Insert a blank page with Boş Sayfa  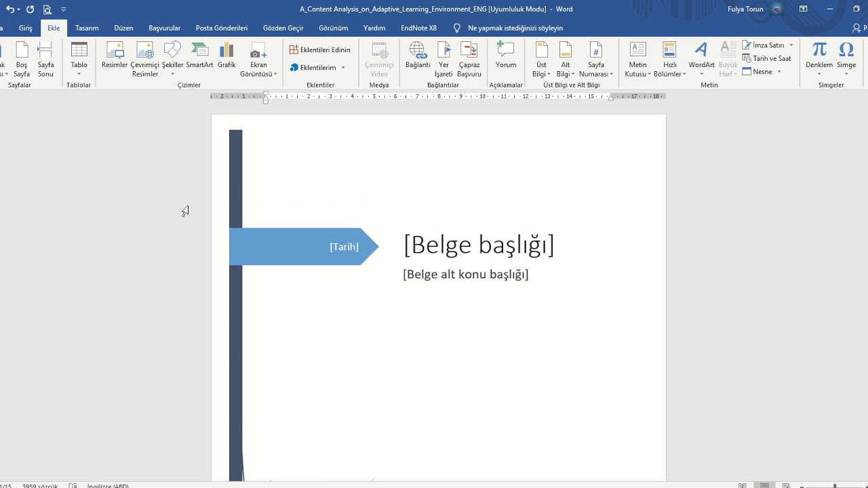coord(22,60)
